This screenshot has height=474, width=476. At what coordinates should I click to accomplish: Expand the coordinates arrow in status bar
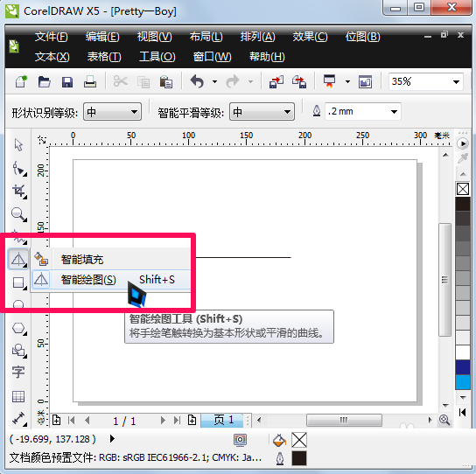click(112, 438)
